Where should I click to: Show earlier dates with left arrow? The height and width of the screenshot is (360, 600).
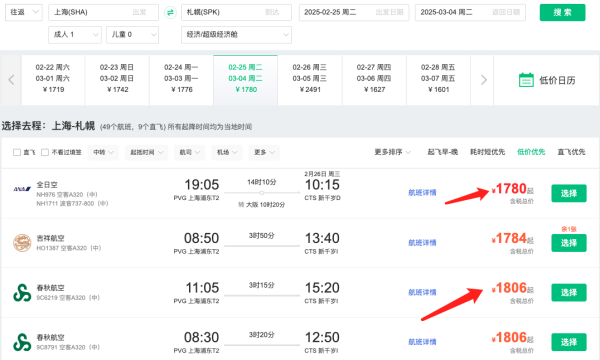[11, 80]
